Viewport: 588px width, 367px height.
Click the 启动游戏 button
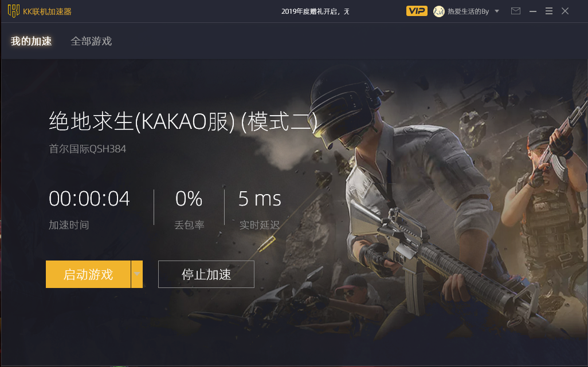[x=88, y=274]
